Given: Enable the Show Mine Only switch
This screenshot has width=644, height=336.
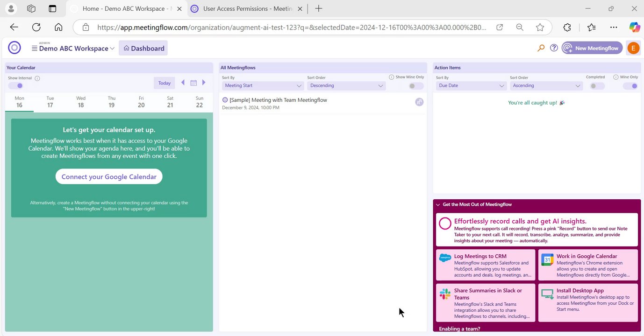Looking at the screenshot, I should click(x=416, y=86).
